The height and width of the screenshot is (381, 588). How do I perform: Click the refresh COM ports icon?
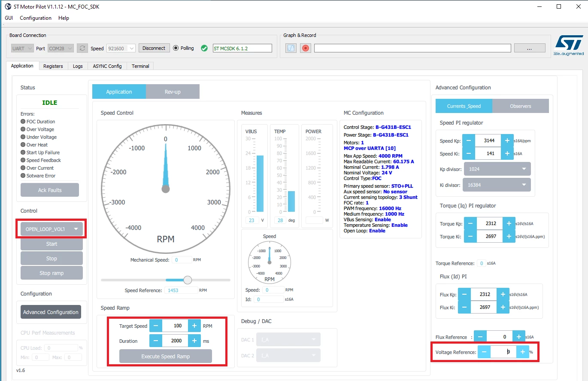(x=82, y=48)
